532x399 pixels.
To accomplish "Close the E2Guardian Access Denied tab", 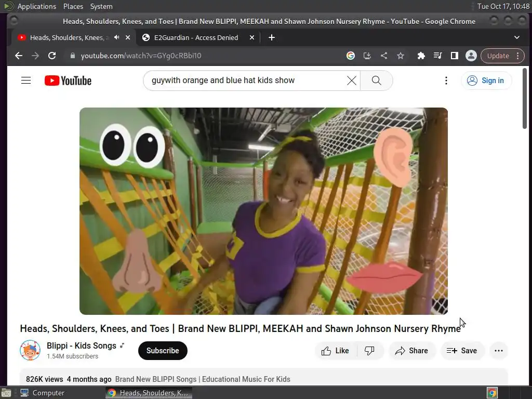I will click(252, 37).
